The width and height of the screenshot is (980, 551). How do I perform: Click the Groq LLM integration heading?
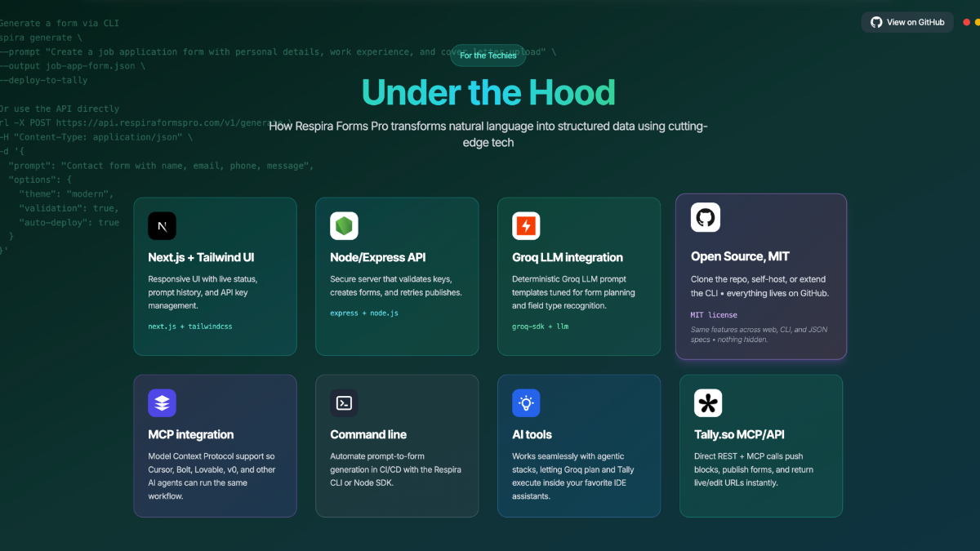tap(567, 257)
